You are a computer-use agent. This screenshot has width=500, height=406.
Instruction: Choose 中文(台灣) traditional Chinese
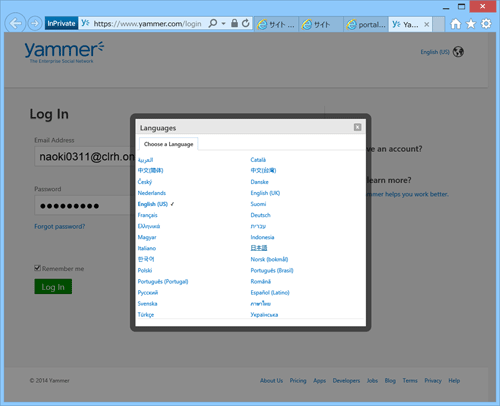tap(263, 170)
